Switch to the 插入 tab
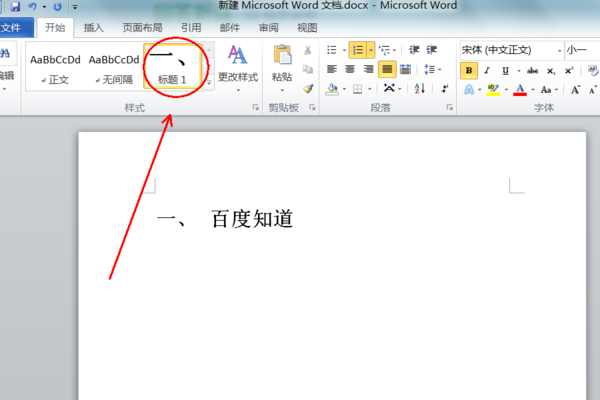 [94, 28]
